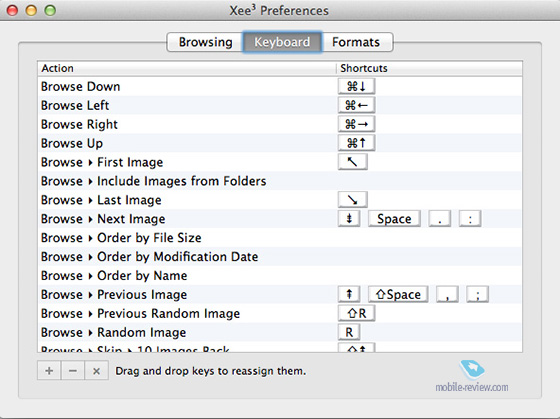The image size is (560, 419).
Task: Select the Browse Down row
Action: [x=280, y=86]
